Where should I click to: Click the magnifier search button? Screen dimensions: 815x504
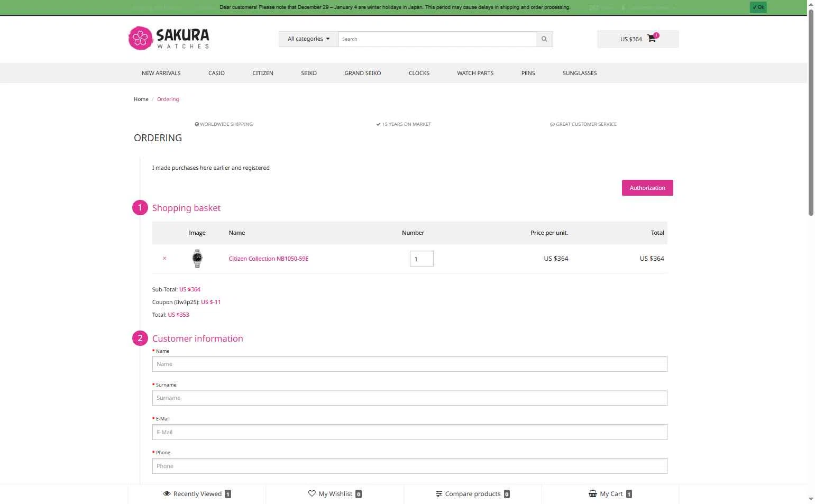544,39
